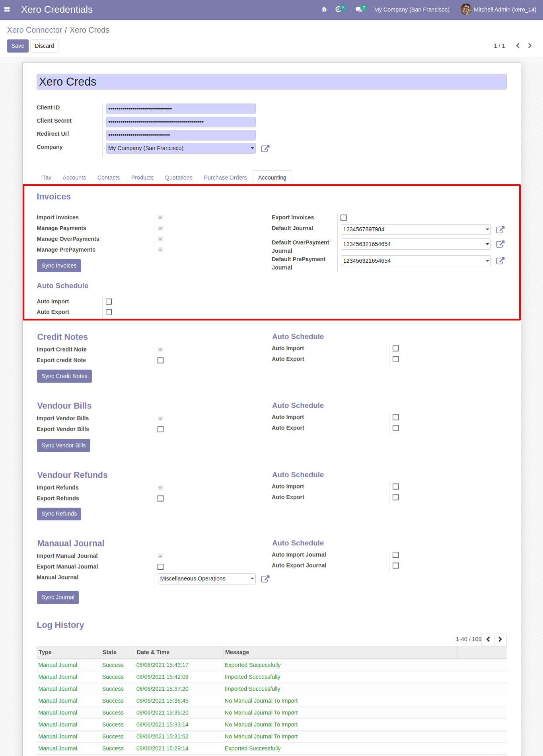Image resolution: width=543 pixels, height=756 pixels.
Task: Toggle Export Manual Journal checkbox
Action: coord(160,567)
